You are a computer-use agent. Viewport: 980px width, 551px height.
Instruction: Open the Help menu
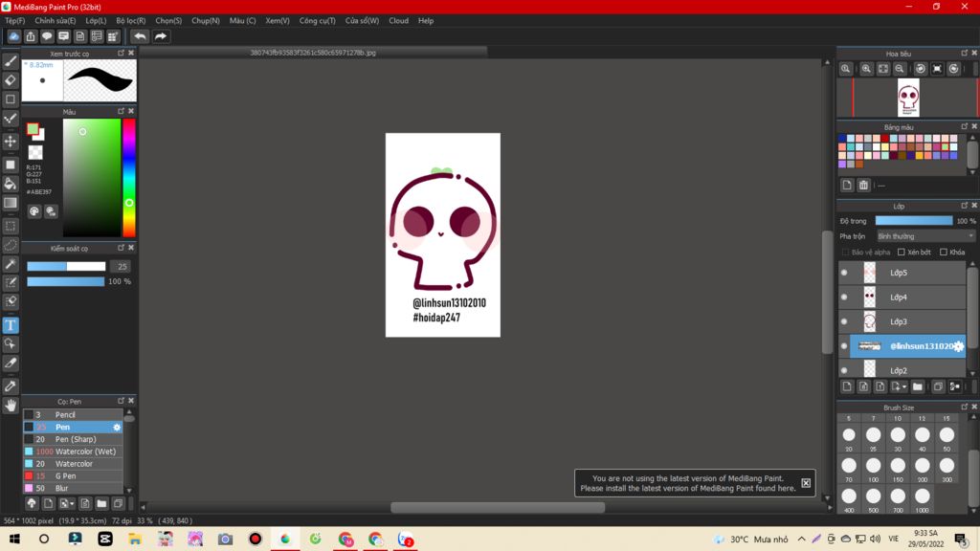(426, 21)
